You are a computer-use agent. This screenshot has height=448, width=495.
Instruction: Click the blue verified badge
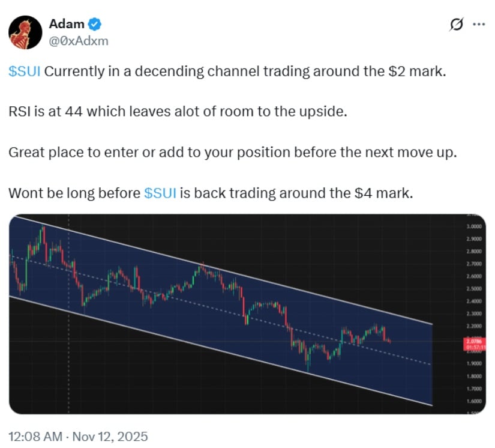tap(95, 25)
